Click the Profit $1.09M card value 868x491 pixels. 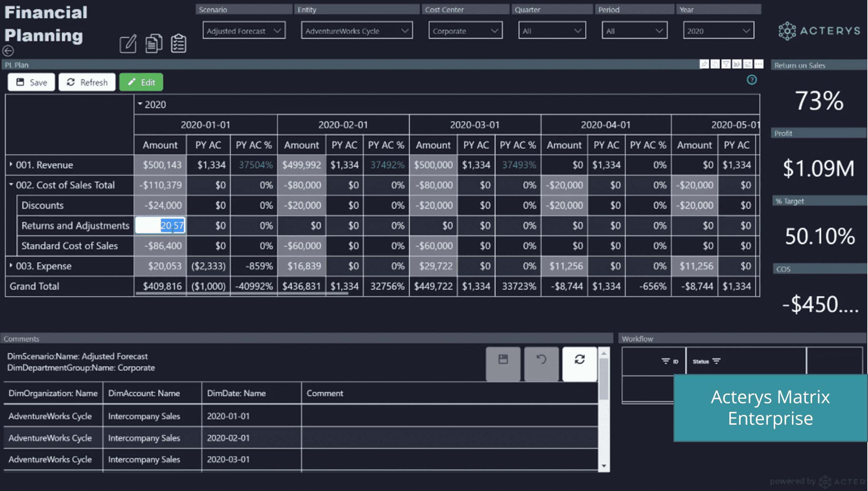click(818, 168)
